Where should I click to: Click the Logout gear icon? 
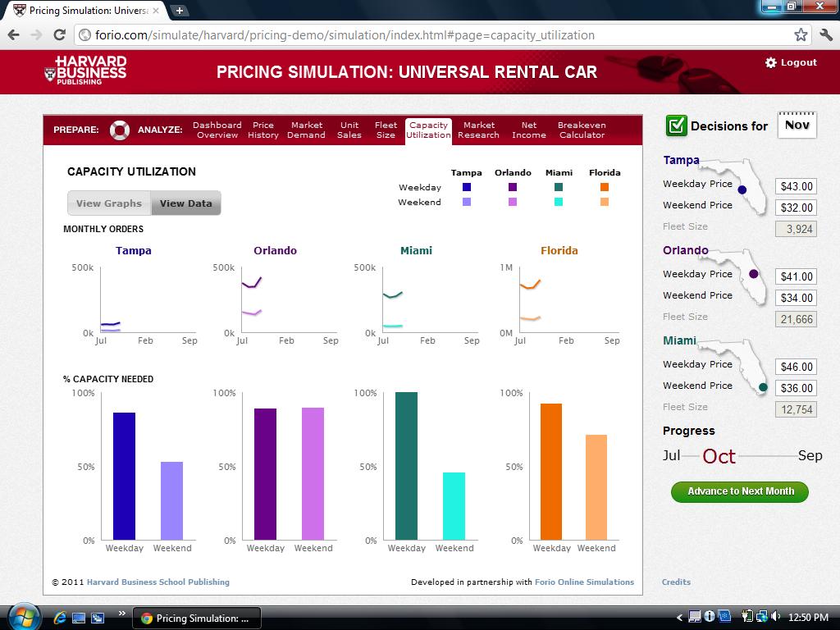[771, 62]
